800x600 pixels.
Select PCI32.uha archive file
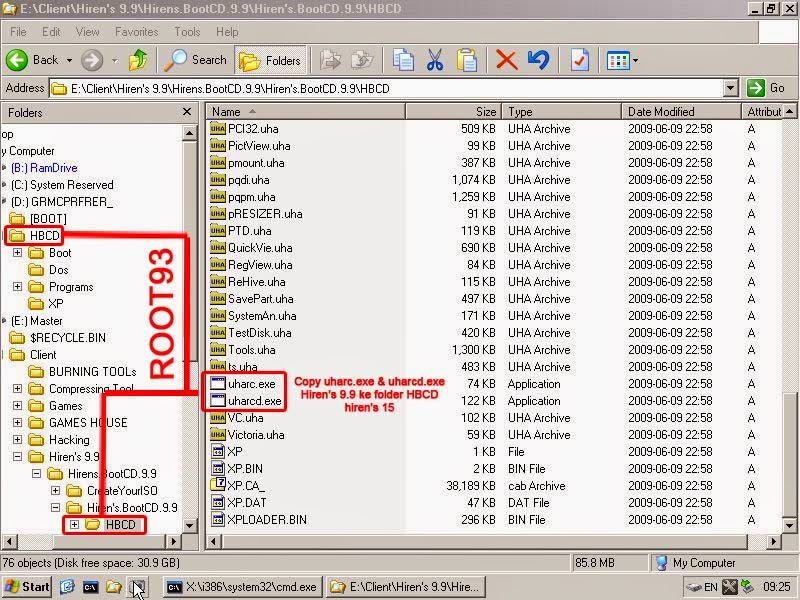(x=244, y=129)
